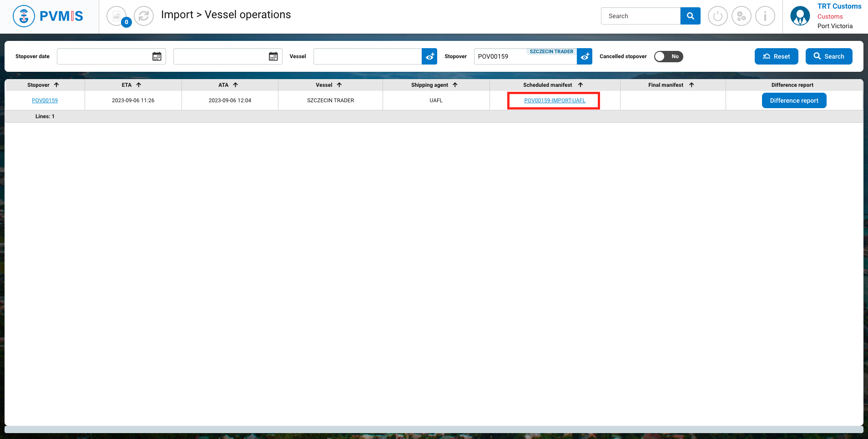The height and width of the screenshot is (439, 868).
Task: Click the information icon
Action: point(765,16)
